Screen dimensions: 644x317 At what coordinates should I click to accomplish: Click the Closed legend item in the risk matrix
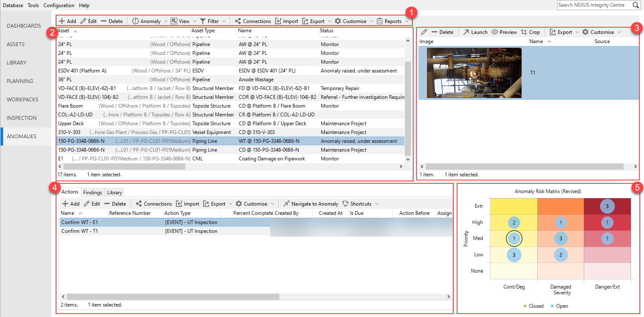533,306
